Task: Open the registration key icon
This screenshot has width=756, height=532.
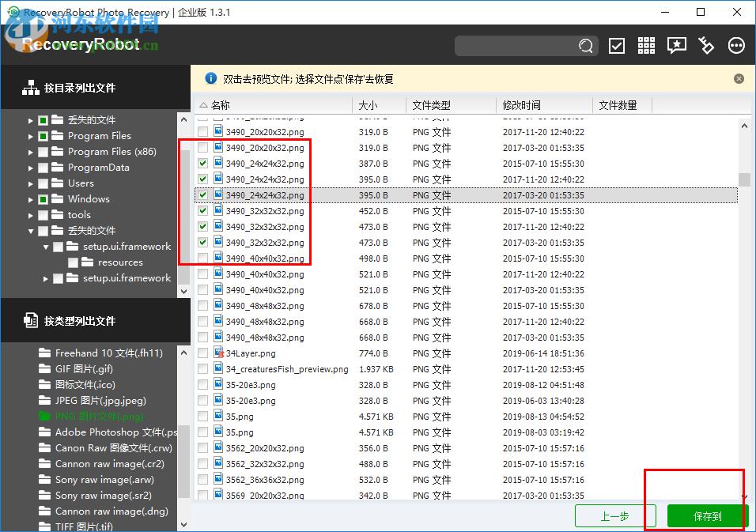Action: (x=706, y=45)
